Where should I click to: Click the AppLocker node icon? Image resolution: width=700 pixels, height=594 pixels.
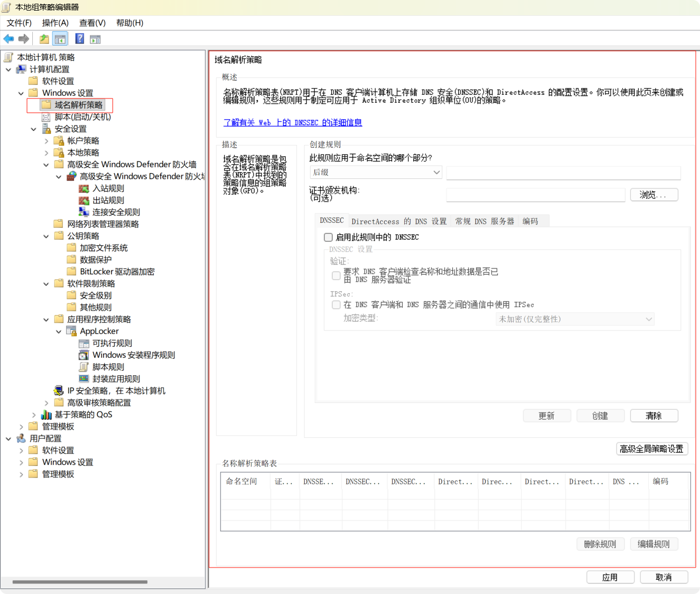71,331
